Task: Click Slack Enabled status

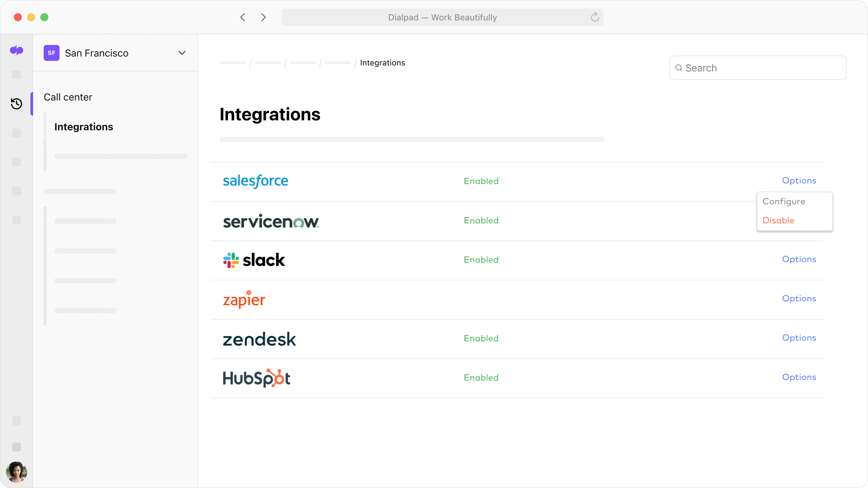Action: pyautogui.click(x=481, y=260)
